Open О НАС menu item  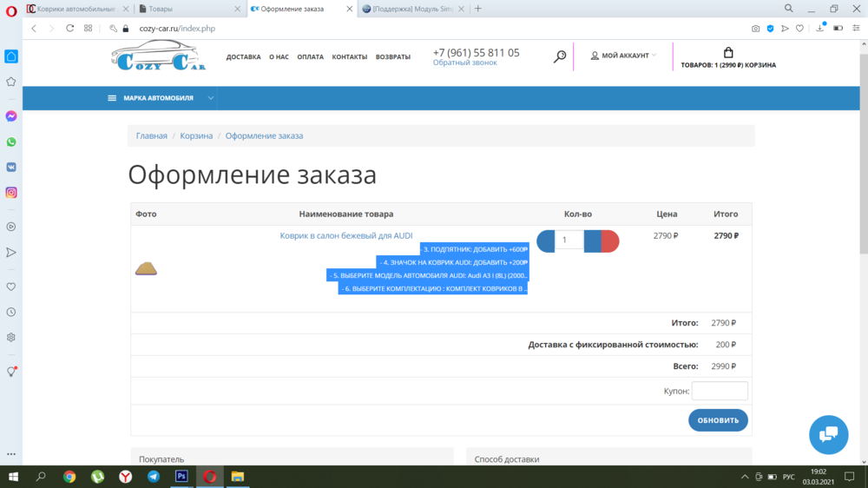click(279, 57)
